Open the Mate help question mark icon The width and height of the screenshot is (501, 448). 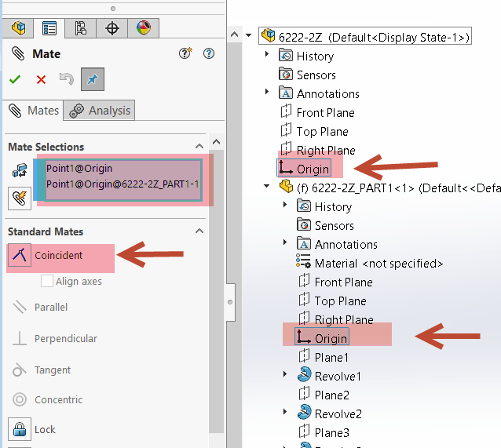(x=209, y=53)
